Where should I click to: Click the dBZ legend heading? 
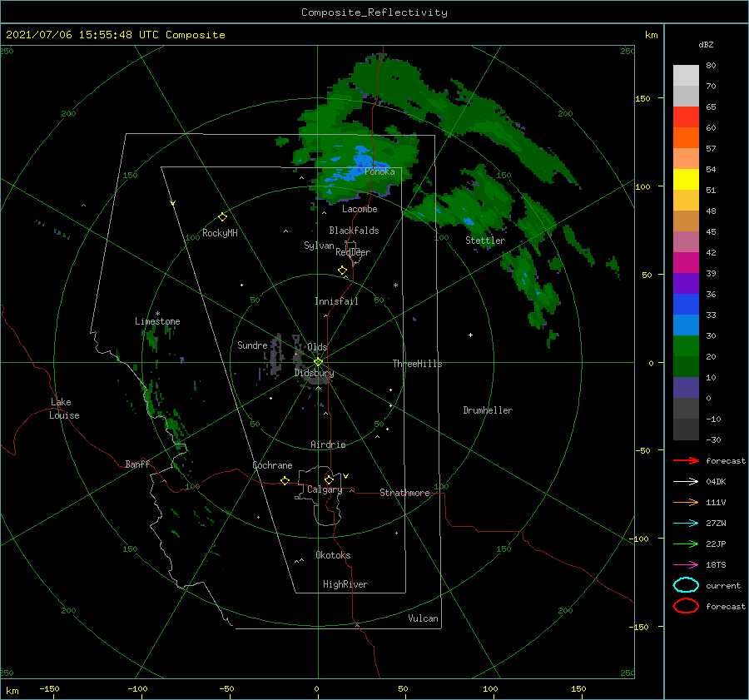(x=706, y=44)
